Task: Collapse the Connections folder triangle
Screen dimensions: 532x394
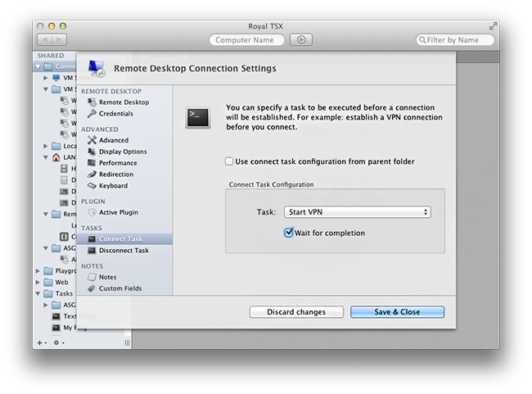Action: 38,66
